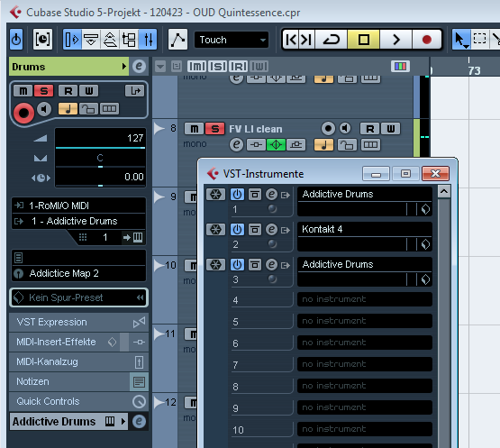Screen dimensions: 500x448
Task: Click the ruler at bar 73
Action: (x=474, y=70)
